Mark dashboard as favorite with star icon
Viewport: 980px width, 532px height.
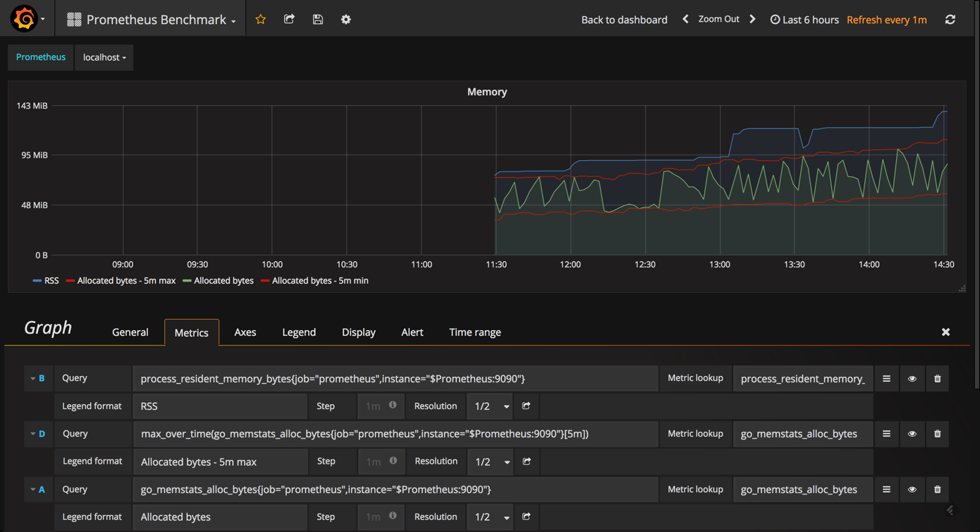(260, 19)
